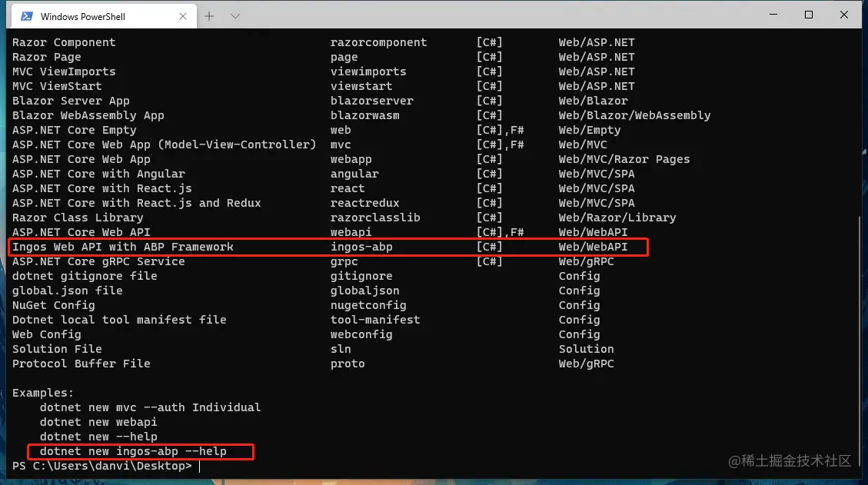
Task: Click the 'Examples:' heading
Action: pos(43,393)
